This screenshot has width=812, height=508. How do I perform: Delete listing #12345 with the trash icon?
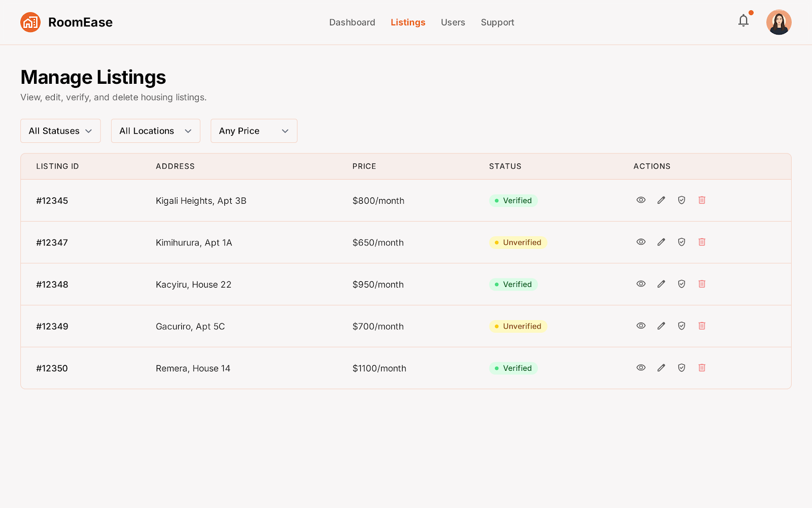pyautogui.click(x=702, y=200)
